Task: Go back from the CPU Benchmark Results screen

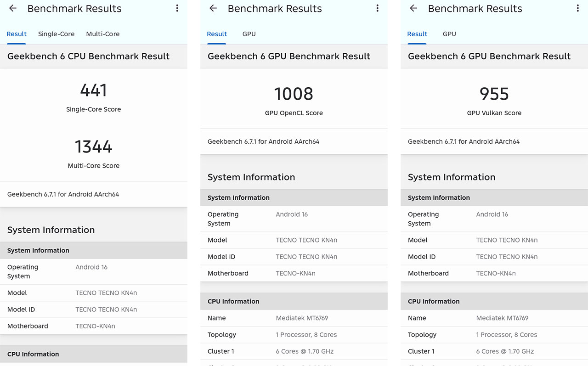Action: [13, 8]
